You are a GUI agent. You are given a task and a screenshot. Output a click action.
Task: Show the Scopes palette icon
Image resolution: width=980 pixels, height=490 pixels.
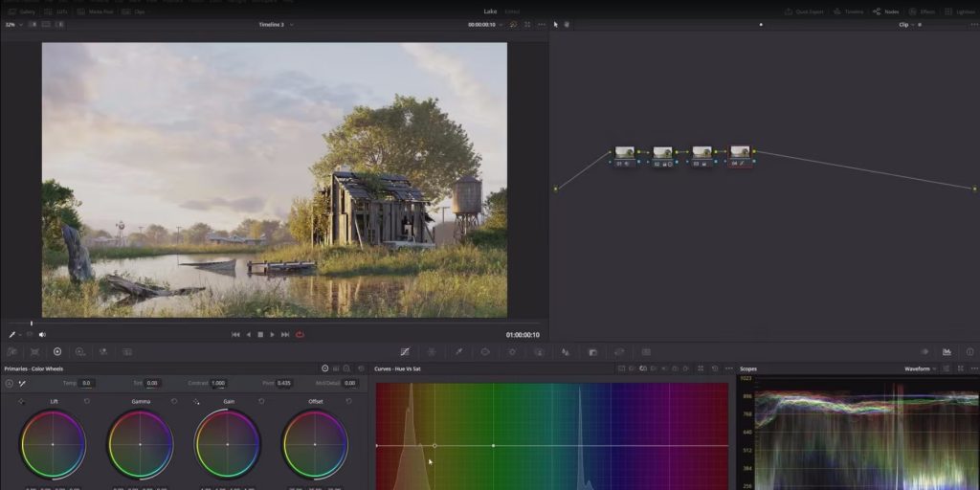[947, 352]
